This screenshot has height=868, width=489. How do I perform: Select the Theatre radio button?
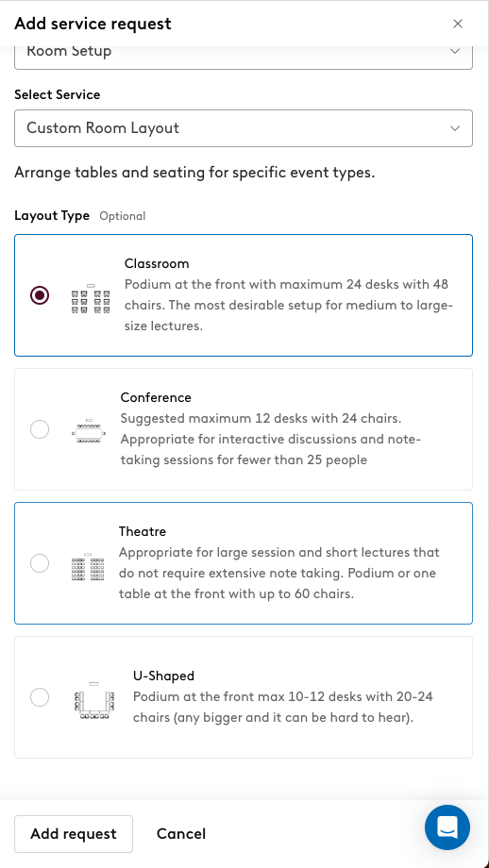pos(40,563)
